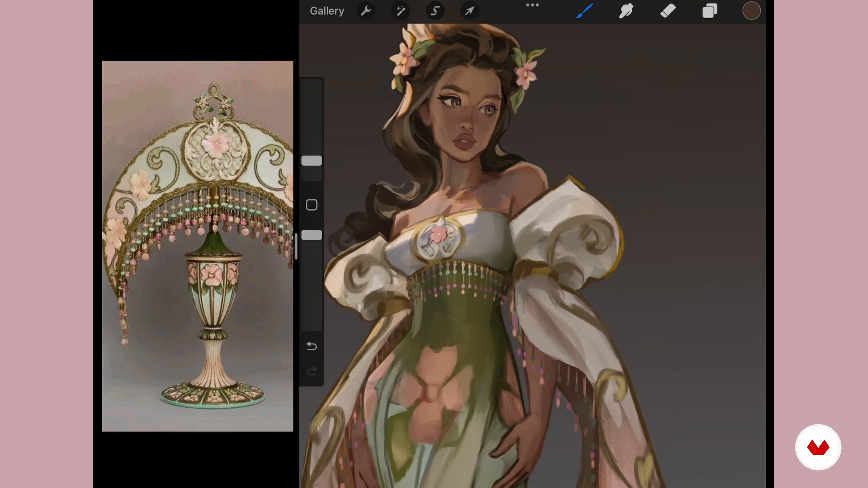This screenshot has height=488, width=868.
Task: Select the Eraser tool
Action: point(668,11)
